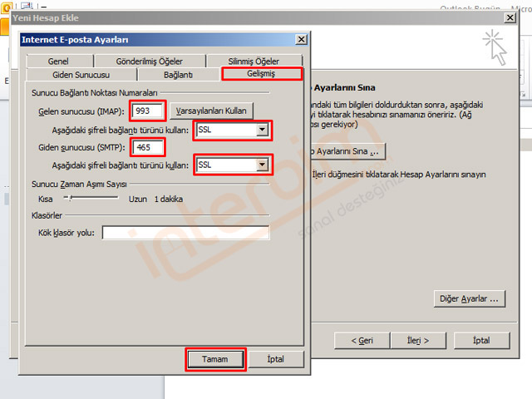Click İptal in Internet E-posta Ayarları dialog

tap(273, 358)
